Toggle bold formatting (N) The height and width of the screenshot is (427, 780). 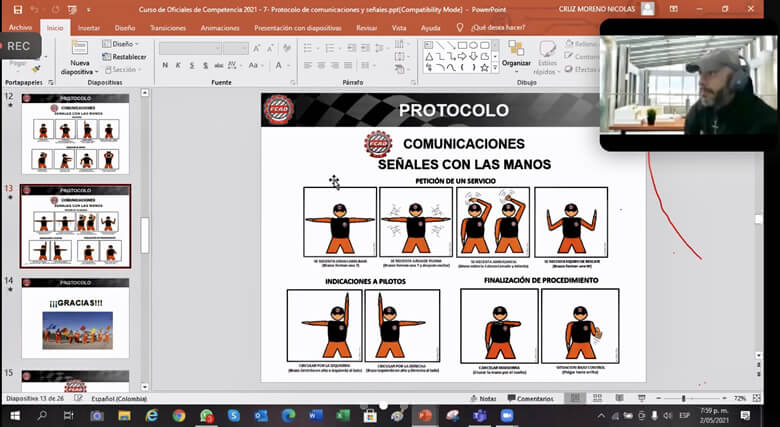[165, 65]
